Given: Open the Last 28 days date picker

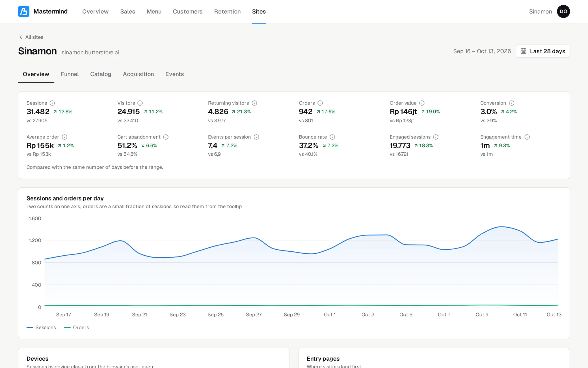Looking at the screenshot, I should point(543,51).
